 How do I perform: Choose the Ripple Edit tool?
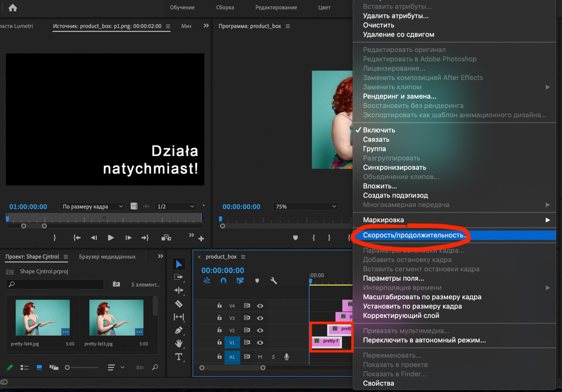(179, 290)
